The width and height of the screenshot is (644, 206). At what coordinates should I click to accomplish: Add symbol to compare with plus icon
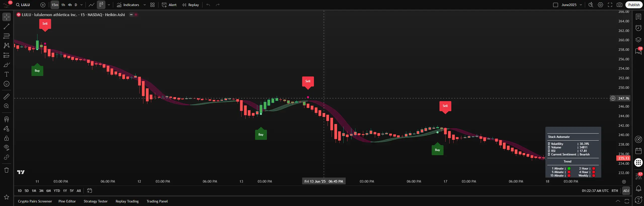click(x=43, y=5)
